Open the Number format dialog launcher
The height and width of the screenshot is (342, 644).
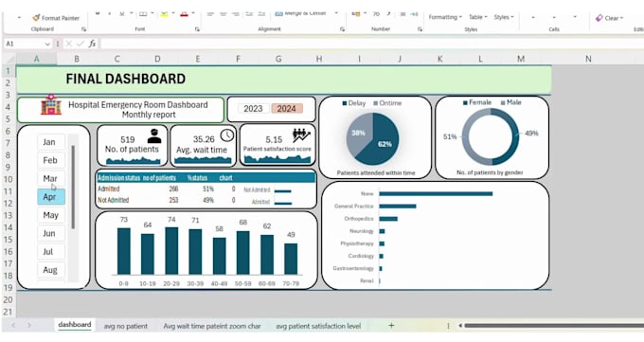pos(420,29)
